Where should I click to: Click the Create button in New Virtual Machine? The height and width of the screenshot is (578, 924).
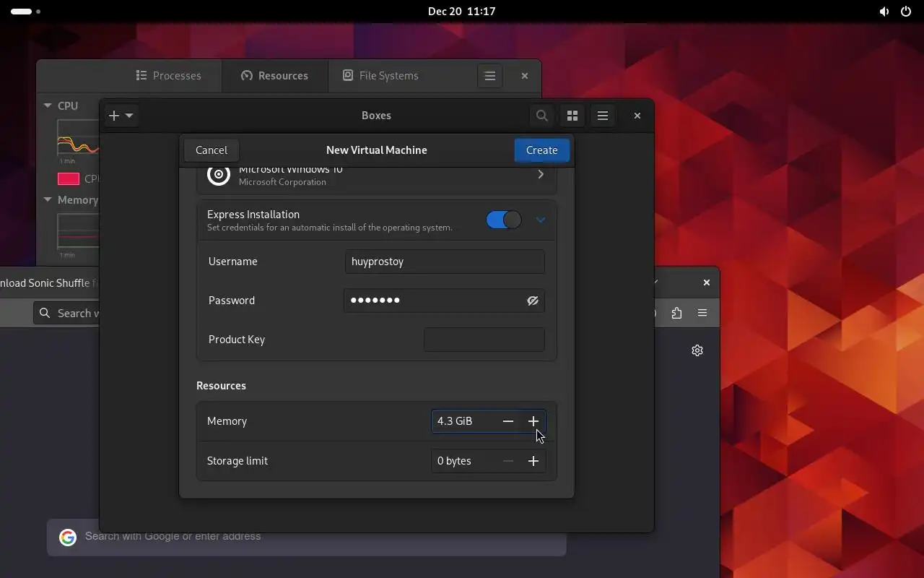coord(541,150)
